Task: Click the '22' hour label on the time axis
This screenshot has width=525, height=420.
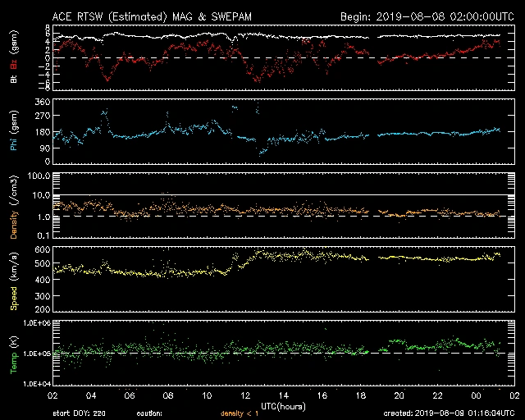Action: [x=437, y=396]
